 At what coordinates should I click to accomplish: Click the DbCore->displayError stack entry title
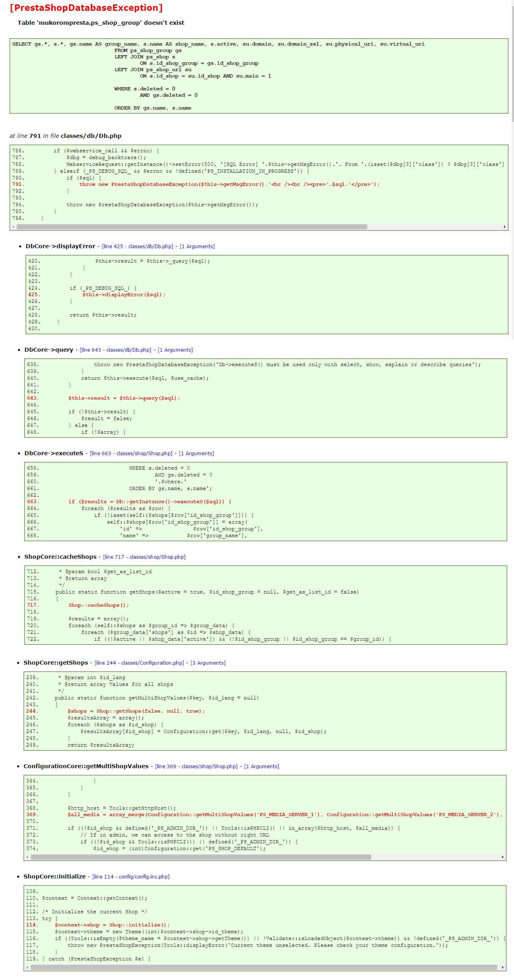click(60, 246)
